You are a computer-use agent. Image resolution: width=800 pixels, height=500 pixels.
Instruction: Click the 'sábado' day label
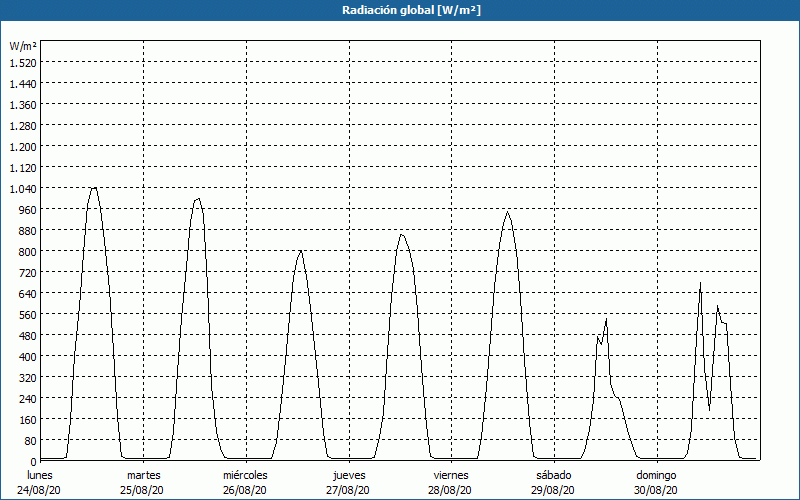point(554,475)
